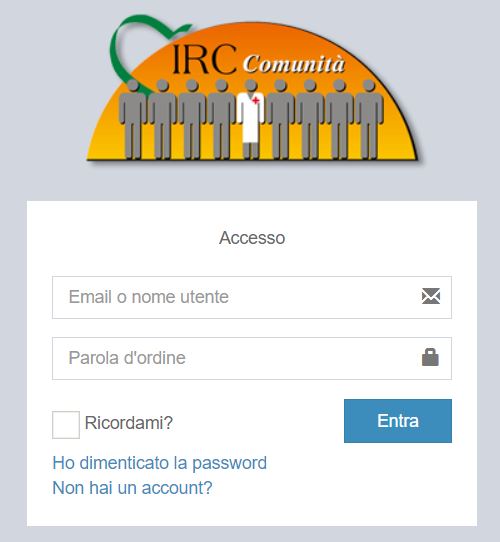This screenshot has width=500, height=542.
Task: Click the blue Entra button
Action: click(398, 421)
